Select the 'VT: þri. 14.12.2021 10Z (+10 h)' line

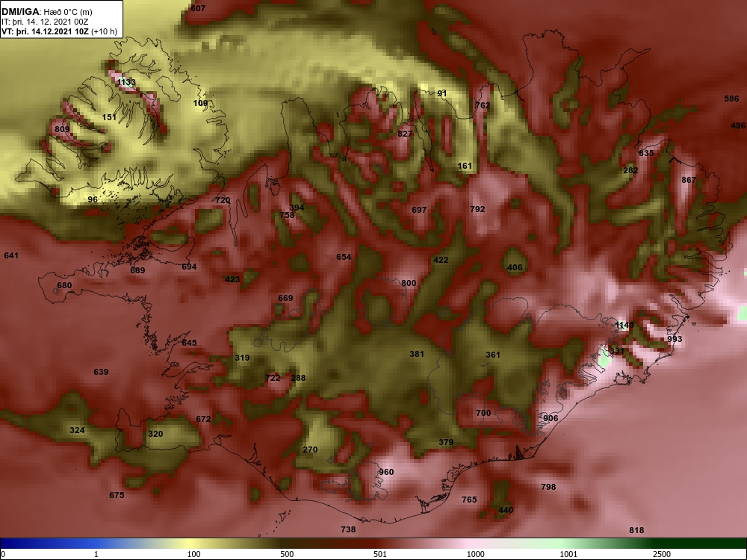coord(59,31)
